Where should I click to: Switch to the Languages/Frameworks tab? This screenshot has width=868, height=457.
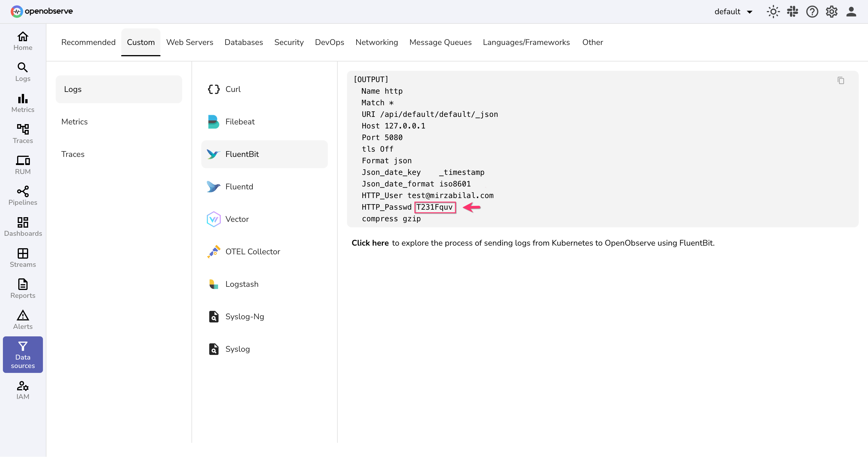click(526, 42)
